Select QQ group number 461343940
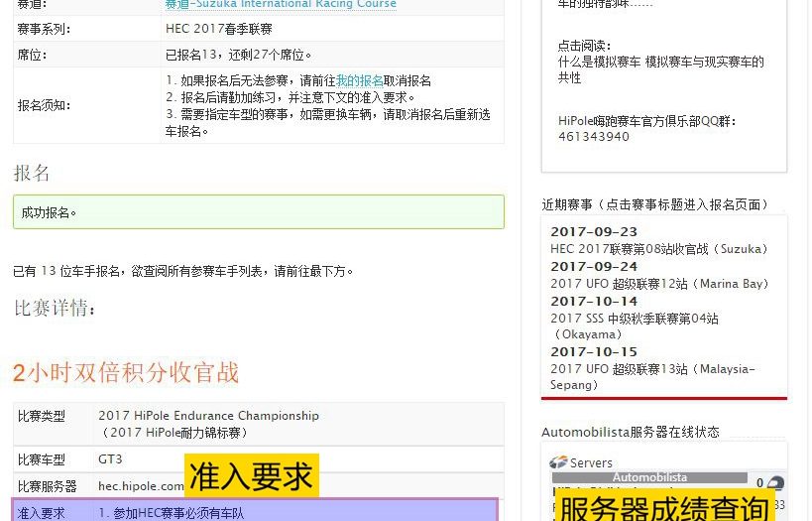Image resolution: width=812 pixels, height=521 pixels. pyautogui.click(x=594, y=137)
